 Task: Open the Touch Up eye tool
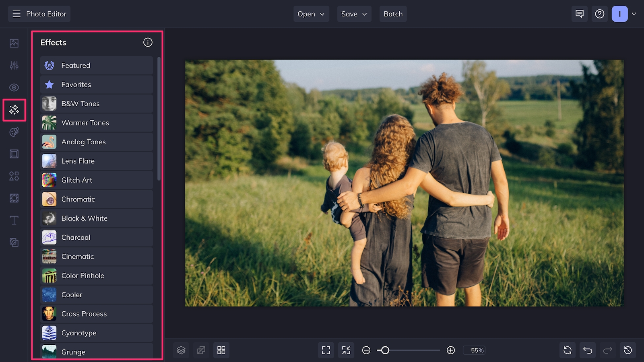(14, 87)
